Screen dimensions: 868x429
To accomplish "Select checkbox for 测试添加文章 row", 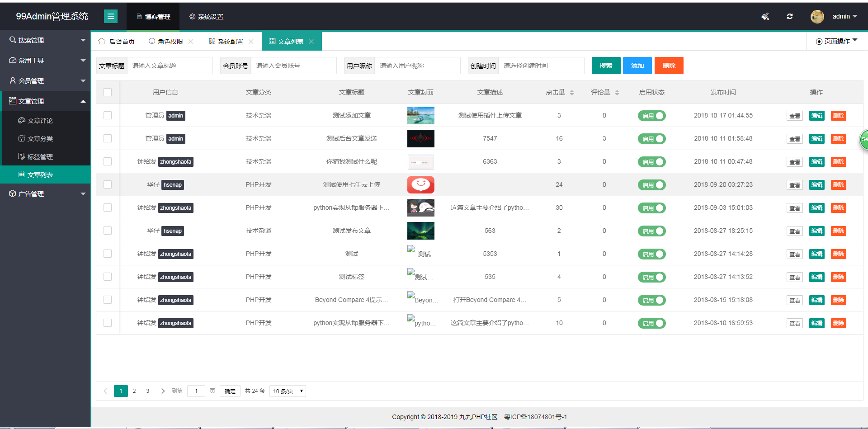I will 108,115.
